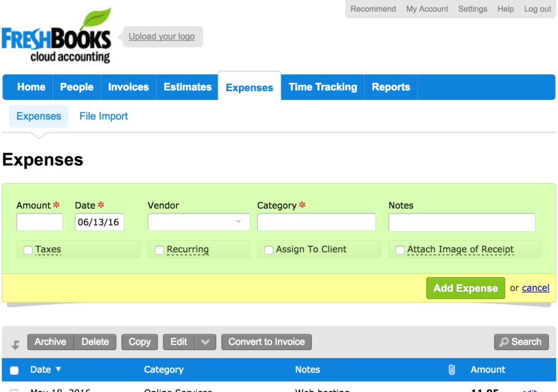The width and height of the screenshot is (558, 392).
Task: Expand the Edit button dropdown arrow
Action: coord(205,342)
